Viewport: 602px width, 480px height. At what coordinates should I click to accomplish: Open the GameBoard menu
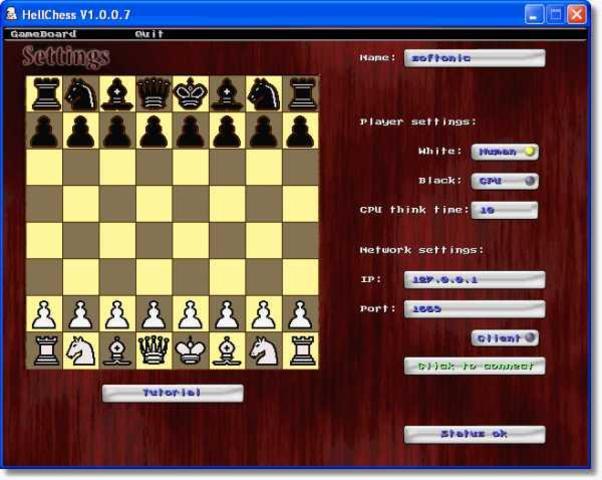pos(43,34)
